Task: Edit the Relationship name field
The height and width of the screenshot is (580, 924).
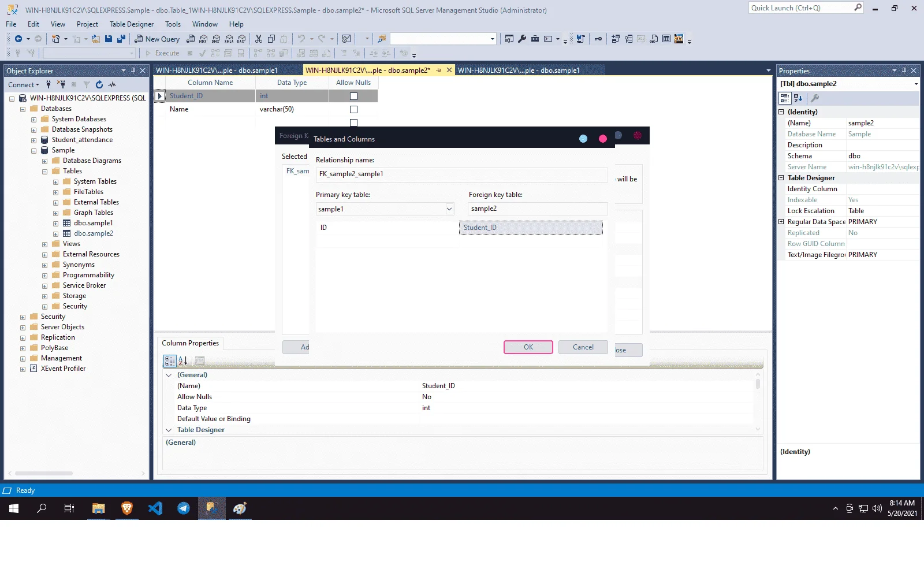Action: [x=461, y=174]
